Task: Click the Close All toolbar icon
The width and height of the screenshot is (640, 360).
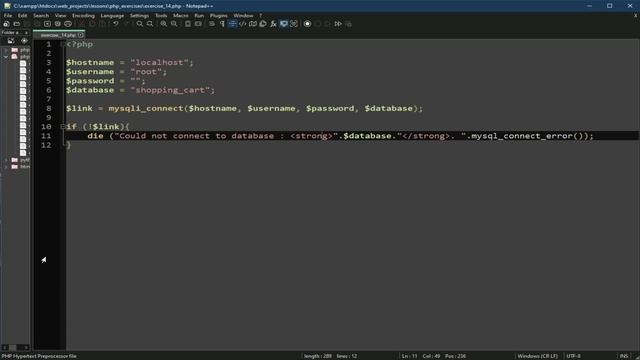Action: (x=58, y=24)
